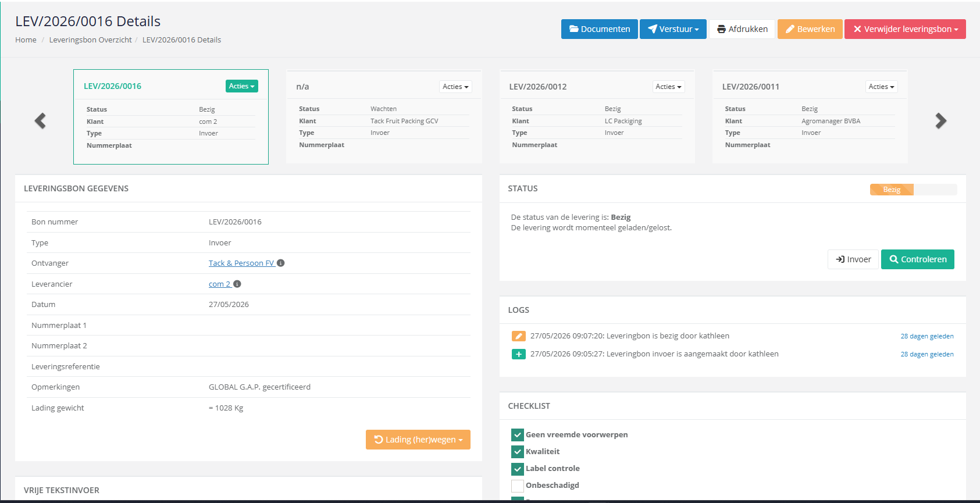
Task: Go to previous delivery cards with left arrow
Action: pos(40,121)
